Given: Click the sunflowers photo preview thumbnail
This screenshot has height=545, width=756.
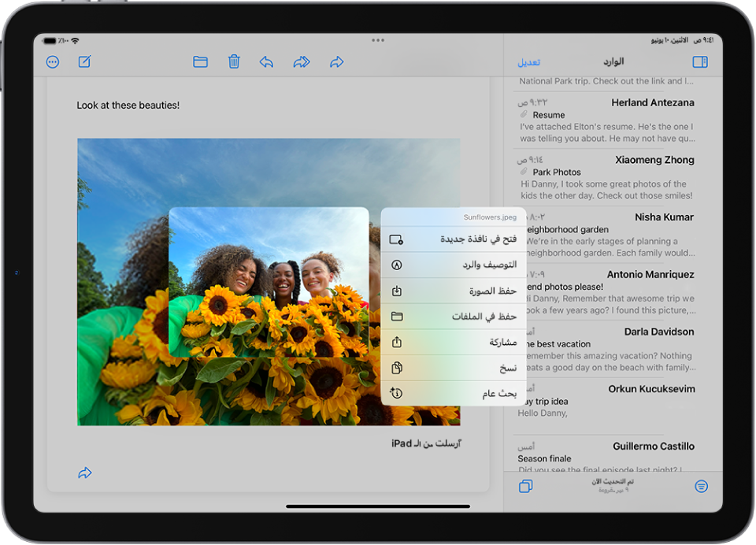Looking at the screenshot, I should tap(269, 282).
